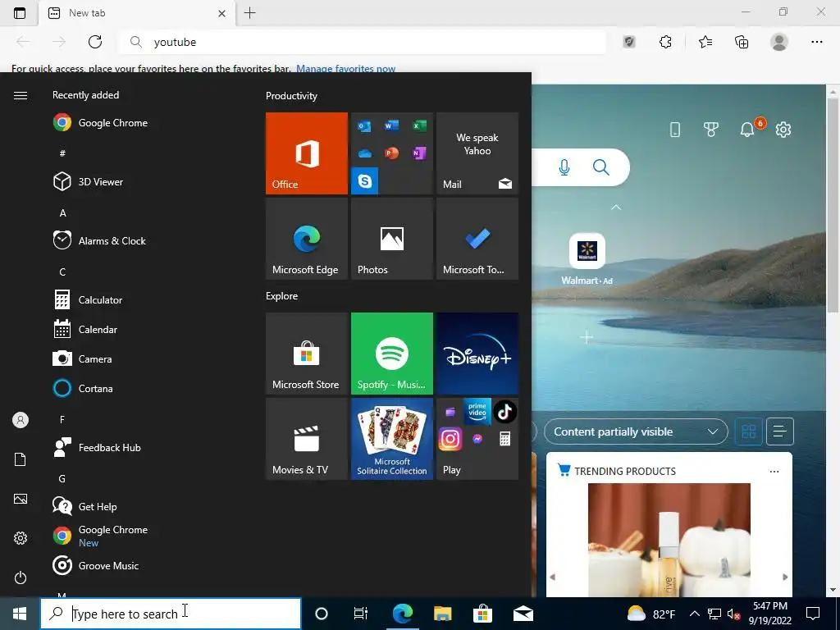
Task: Open Task View on the taskbar
Action: click(361, 614)
